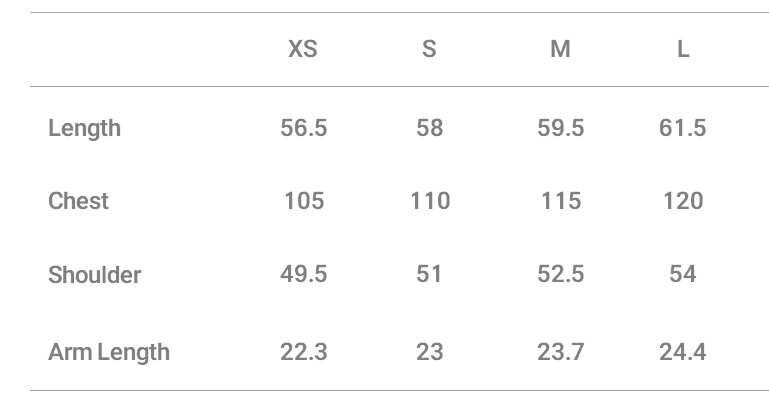Click the Shoulder row label
This screenshot has width=769, height=407.
[94, 275]
